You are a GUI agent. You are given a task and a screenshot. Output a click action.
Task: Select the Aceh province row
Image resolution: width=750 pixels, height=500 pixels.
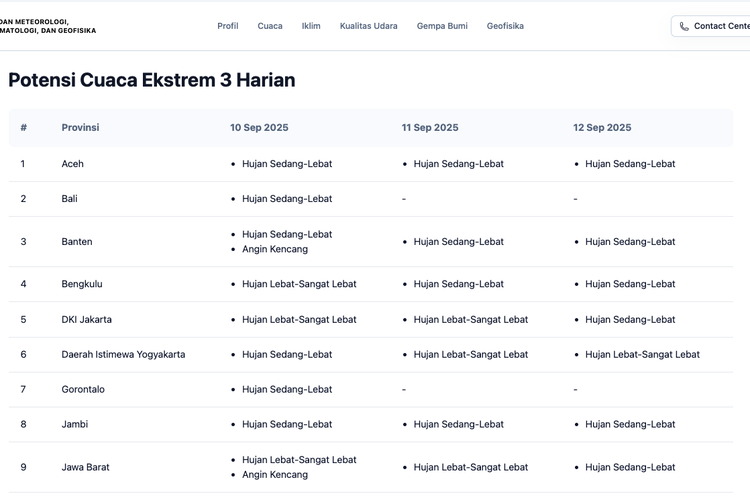[73, 164]
